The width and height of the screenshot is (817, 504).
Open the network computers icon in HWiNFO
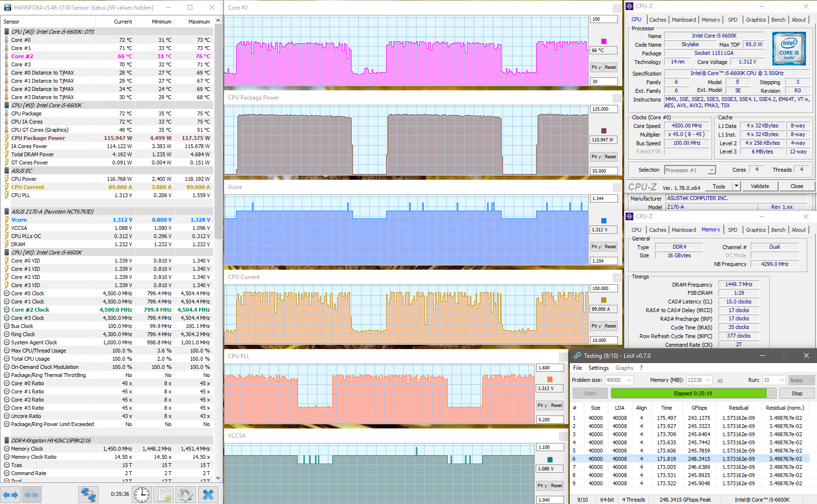[x=88, y=494]
